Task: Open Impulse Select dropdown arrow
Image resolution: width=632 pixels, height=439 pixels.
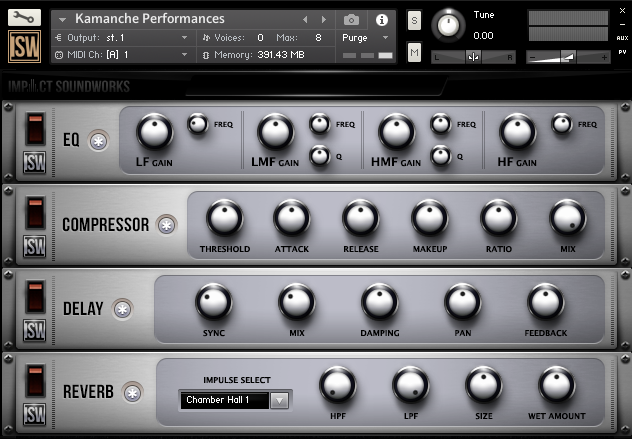Action: [280, 400]
